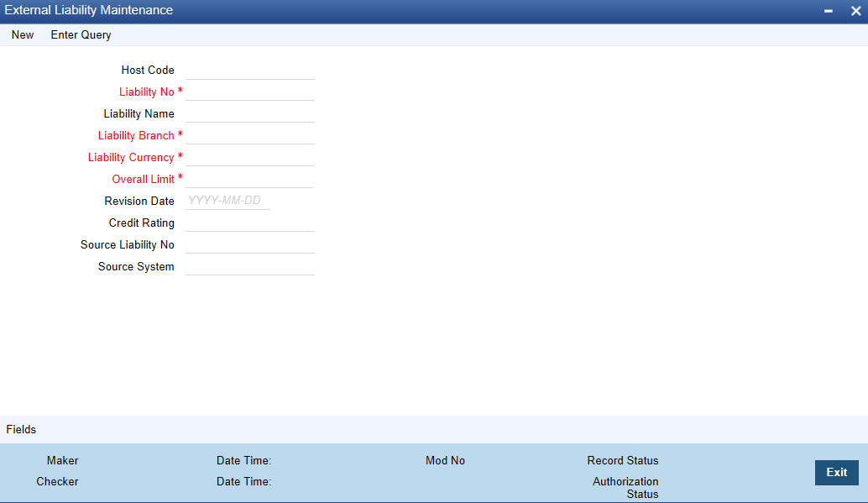Click into the Liability Name field
Viewport: 868px width, 503px height.
click(x=250, y=113)
